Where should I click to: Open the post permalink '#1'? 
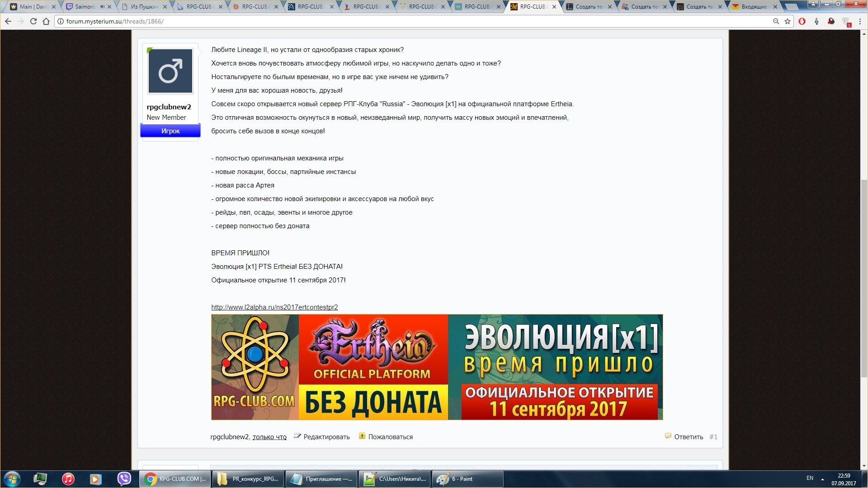point(713,437)
